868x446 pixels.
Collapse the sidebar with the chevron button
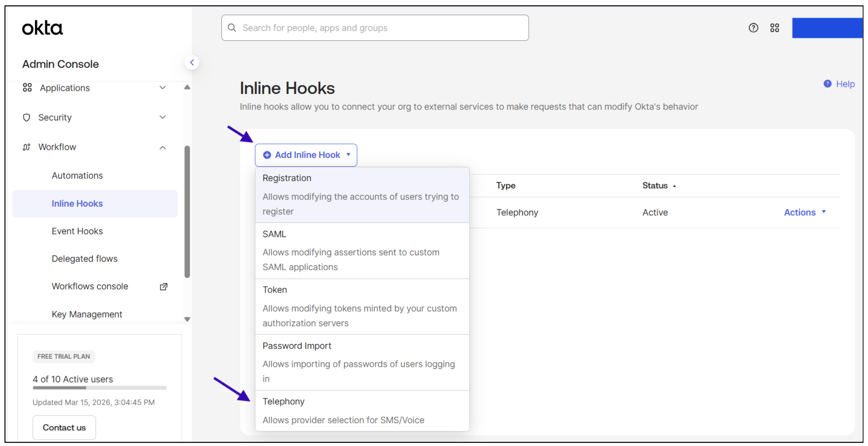tap(192, 63)
